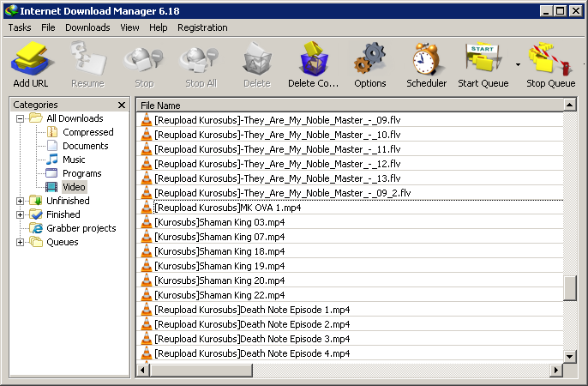Select the Compressed category icon
The height and width of the screenshot is (386, 588).
(x=52, y=132)
